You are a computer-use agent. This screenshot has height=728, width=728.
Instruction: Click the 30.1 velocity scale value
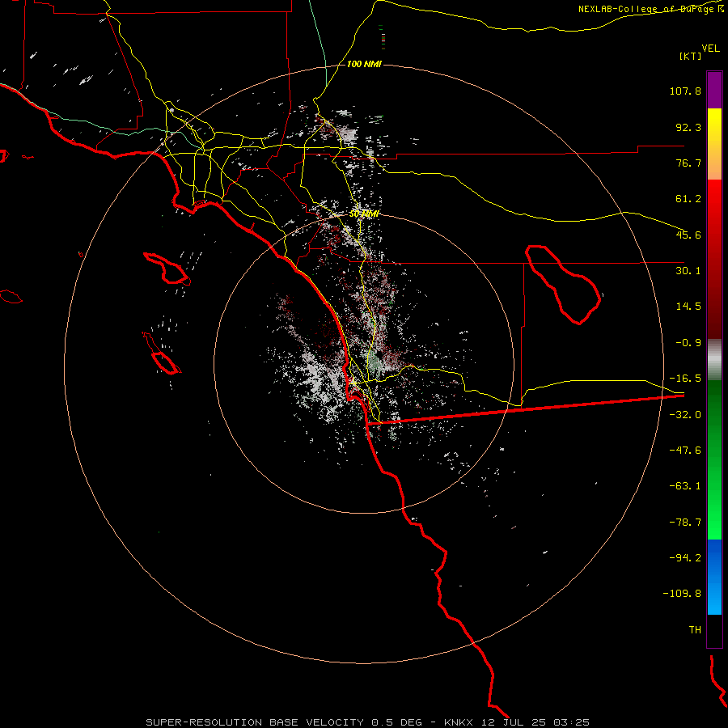pos(688,271)
